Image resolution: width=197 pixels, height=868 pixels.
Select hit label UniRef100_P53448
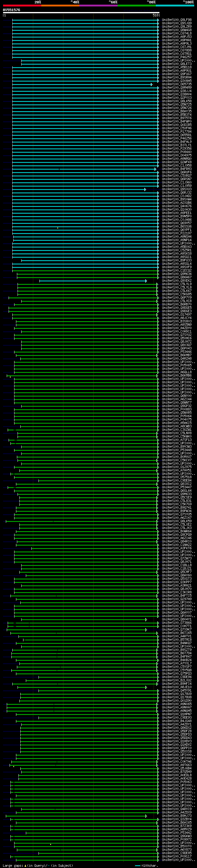click(177, 450)
